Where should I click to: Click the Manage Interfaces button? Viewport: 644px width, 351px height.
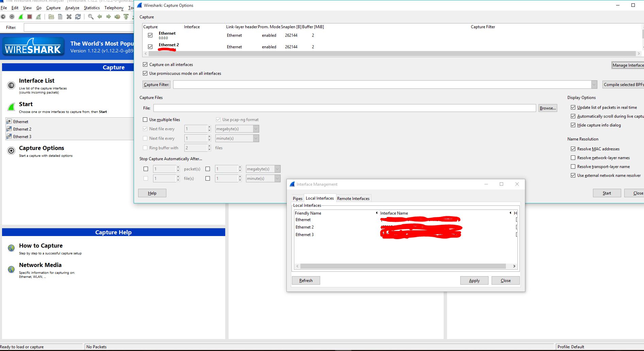628,65
